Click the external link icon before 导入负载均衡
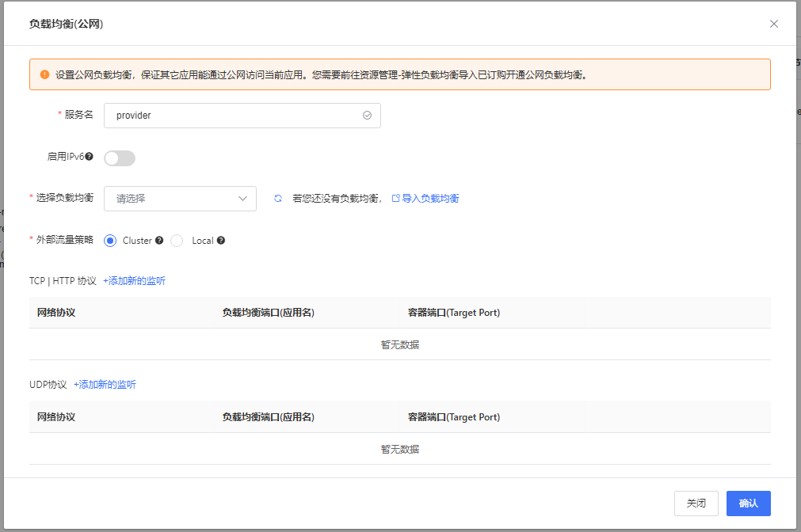This screenshot has width=801, height=532. tap(395, 198)
